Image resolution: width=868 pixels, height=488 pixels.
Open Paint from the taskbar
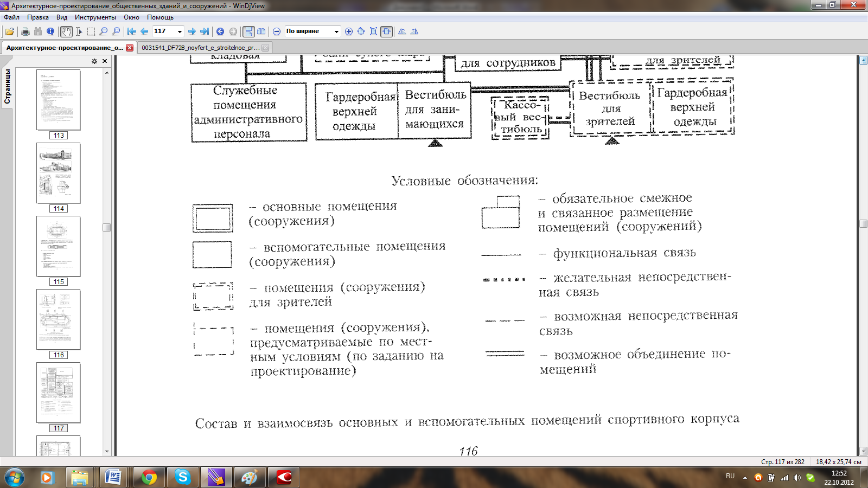point(250,477)
